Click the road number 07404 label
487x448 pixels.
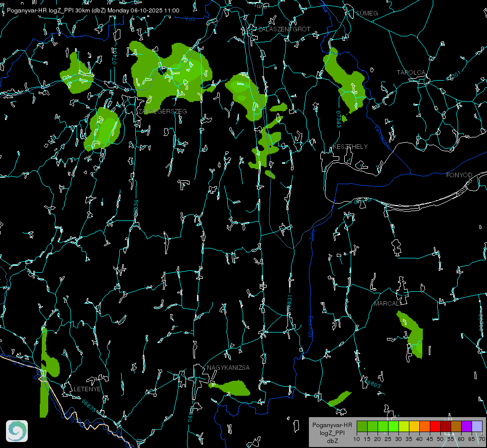click(114, 56)
